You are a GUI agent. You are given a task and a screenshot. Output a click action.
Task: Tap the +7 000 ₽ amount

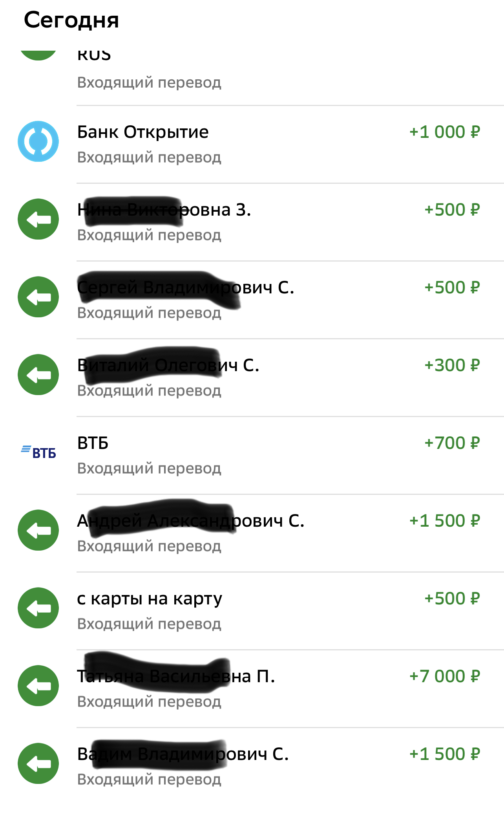(x=444, y=676)
